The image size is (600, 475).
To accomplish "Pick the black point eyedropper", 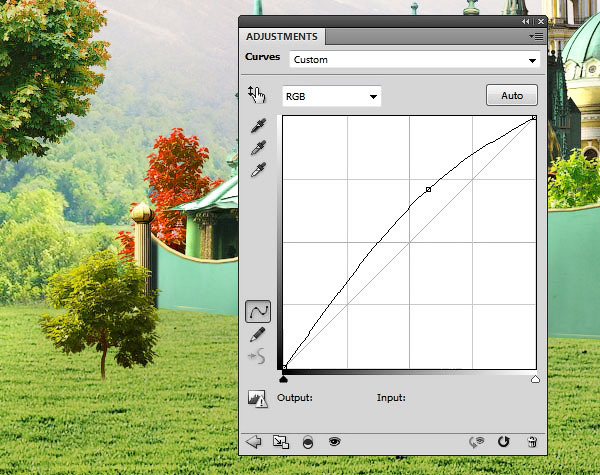I will click(x=258, y=126).
